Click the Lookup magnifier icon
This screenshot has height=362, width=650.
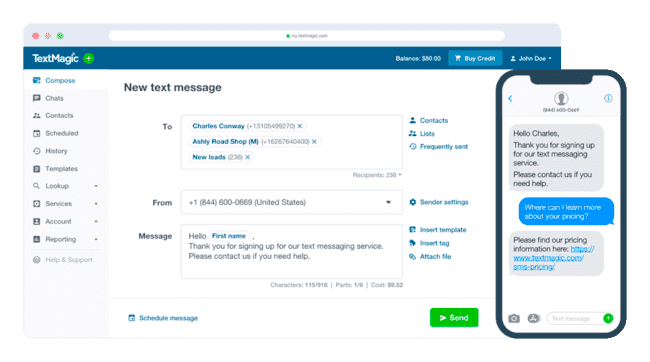36,186
